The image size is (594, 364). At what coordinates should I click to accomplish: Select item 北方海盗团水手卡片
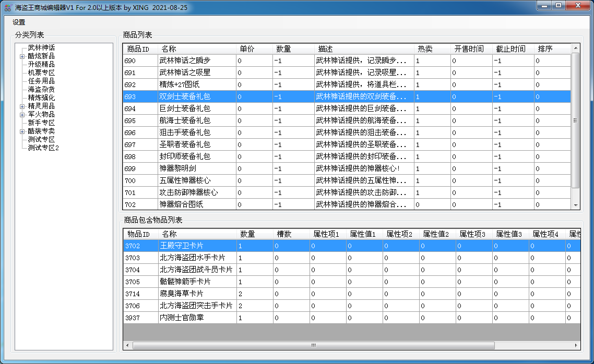point(352,258)
